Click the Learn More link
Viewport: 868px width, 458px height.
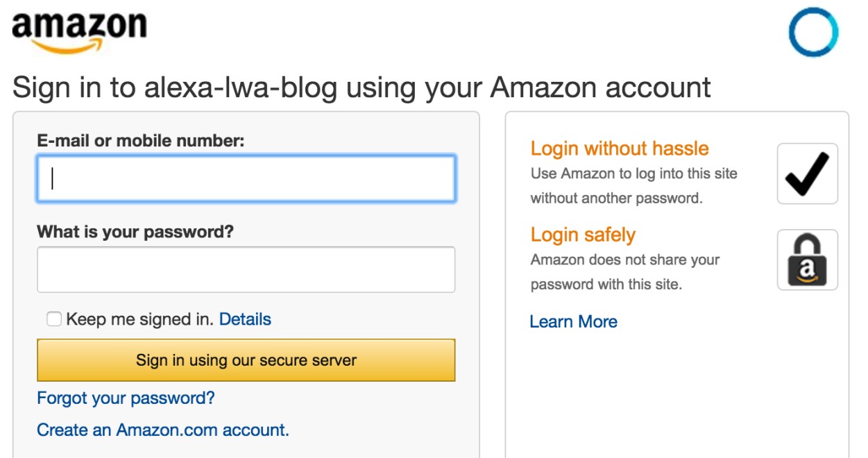tap(573, 321)
